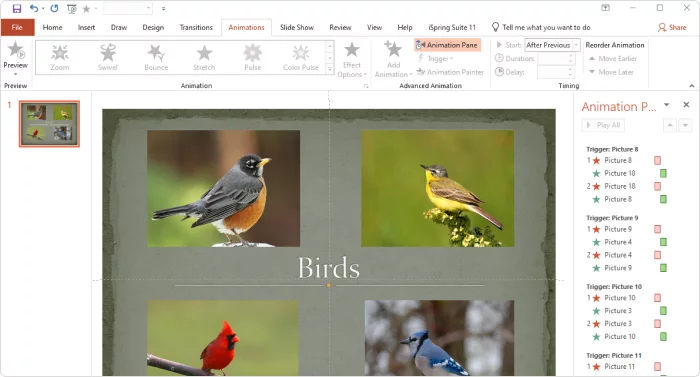Viewport: 700px width, 377px height.
Task: Select the Color Pulse animation
Action: coord(300,58)
